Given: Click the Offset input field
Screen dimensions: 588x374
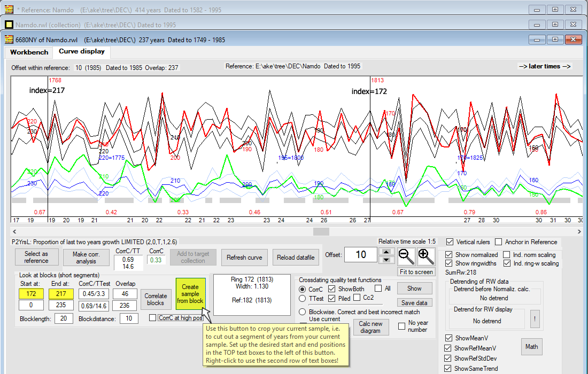Looking at the screenshot, I should click(x=361, y=255).
